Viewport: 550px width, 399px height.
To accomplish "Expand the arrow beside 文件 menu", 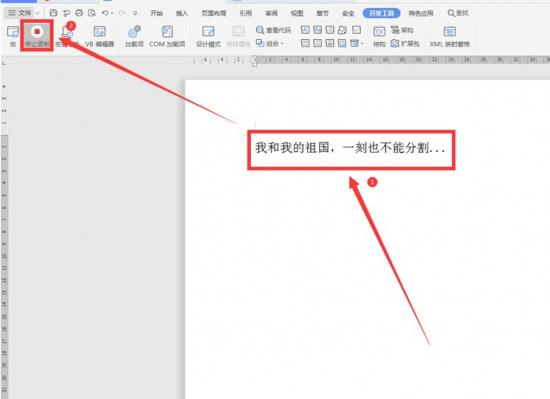I will (38, 13).
